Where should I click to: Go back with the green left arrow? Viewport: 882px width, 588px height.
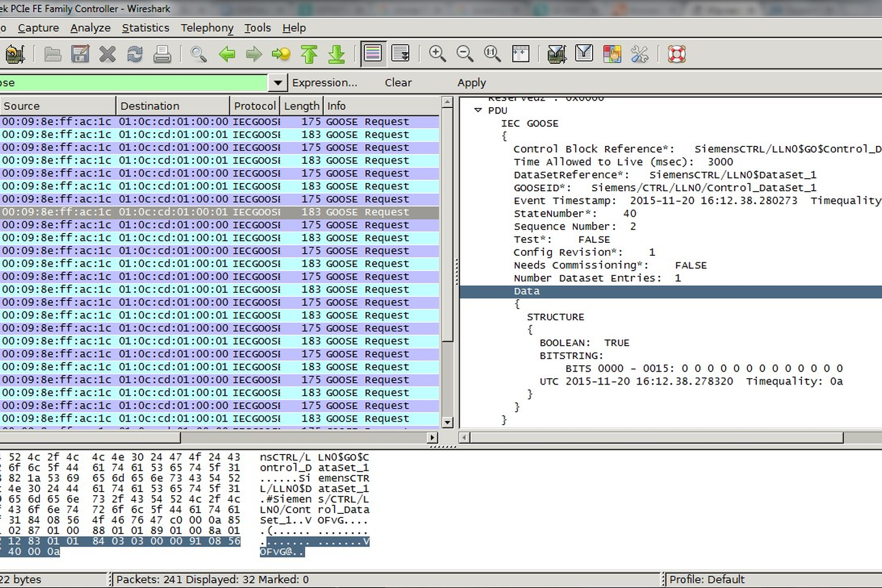(x=226, y=54)
